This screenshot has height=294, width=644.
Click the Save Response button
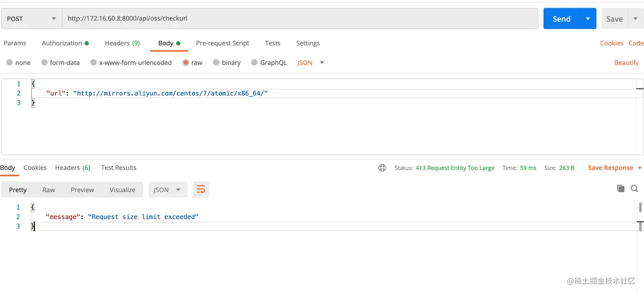[610, 168]
